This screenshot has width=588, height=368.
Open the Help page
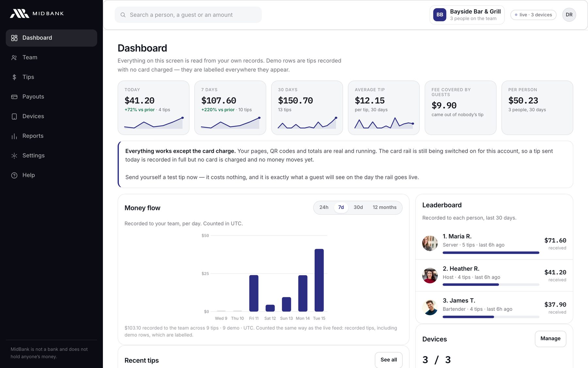pos(51,175)
